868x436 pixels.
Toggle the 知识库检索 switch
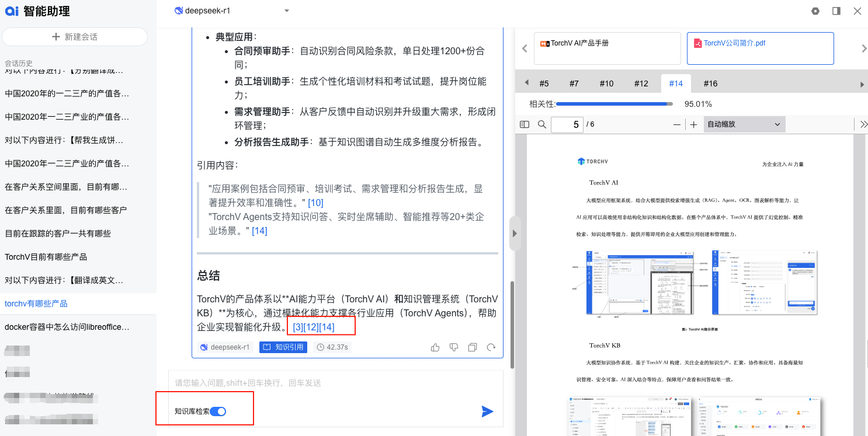[x=218, y=411]
